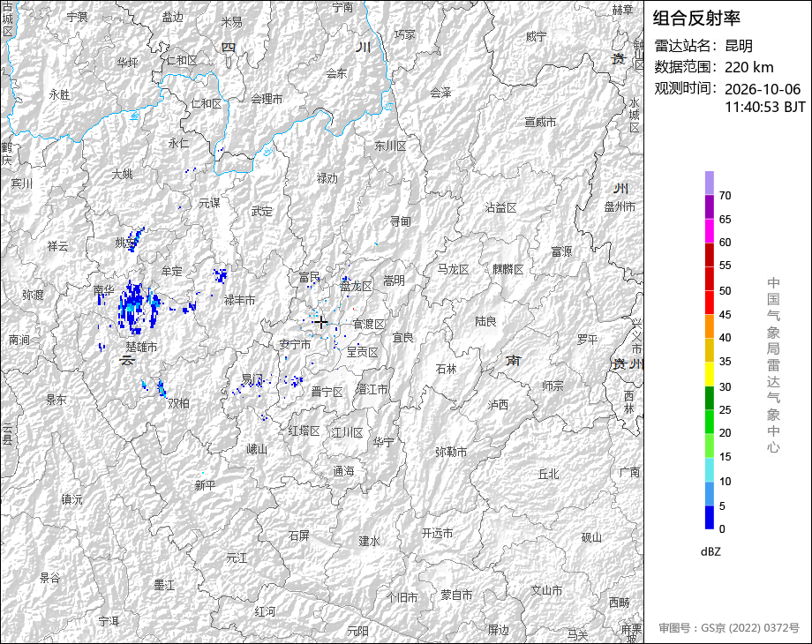
Task: Select the 易门 county label
Action: tap(252, 379)
